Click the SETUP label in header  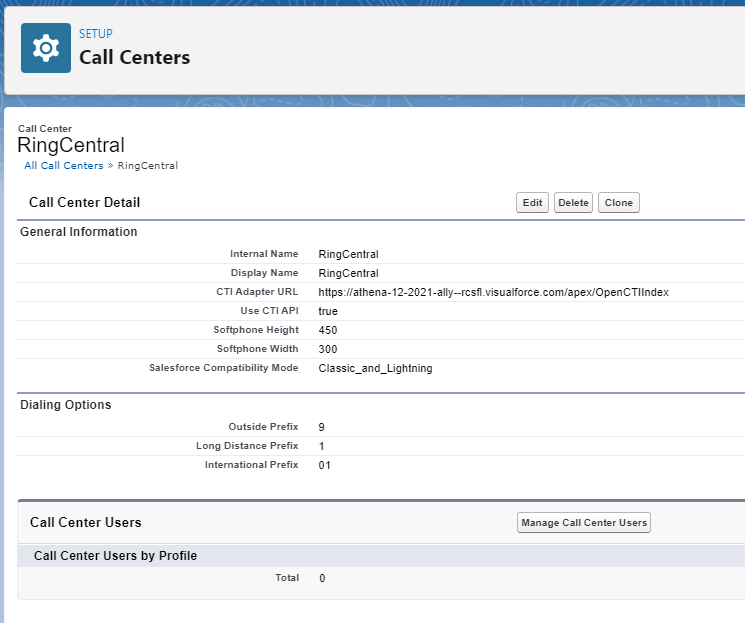coord(96,34)
